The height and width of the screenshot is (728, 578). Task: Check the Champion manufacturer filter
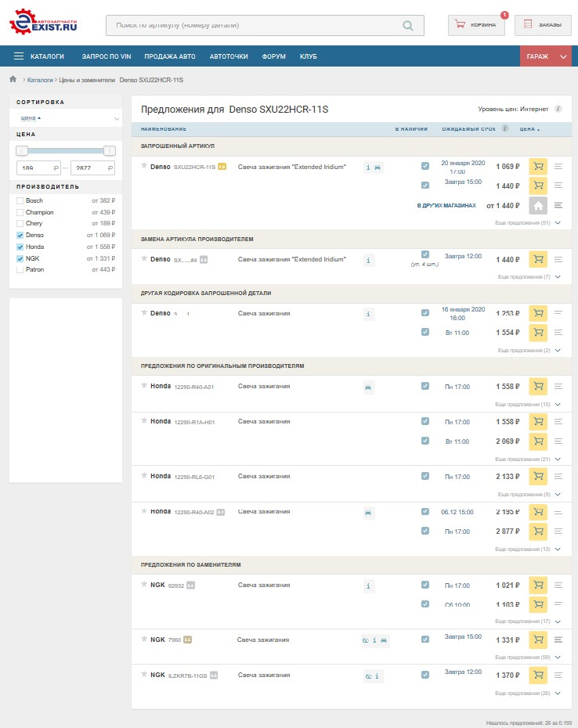20,212
